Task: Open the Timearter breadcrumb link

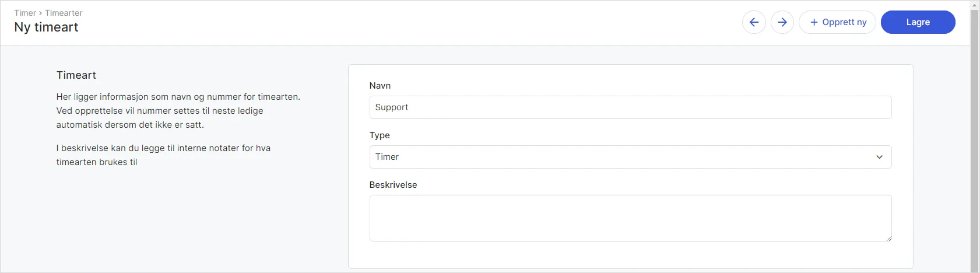Action: 64,13
